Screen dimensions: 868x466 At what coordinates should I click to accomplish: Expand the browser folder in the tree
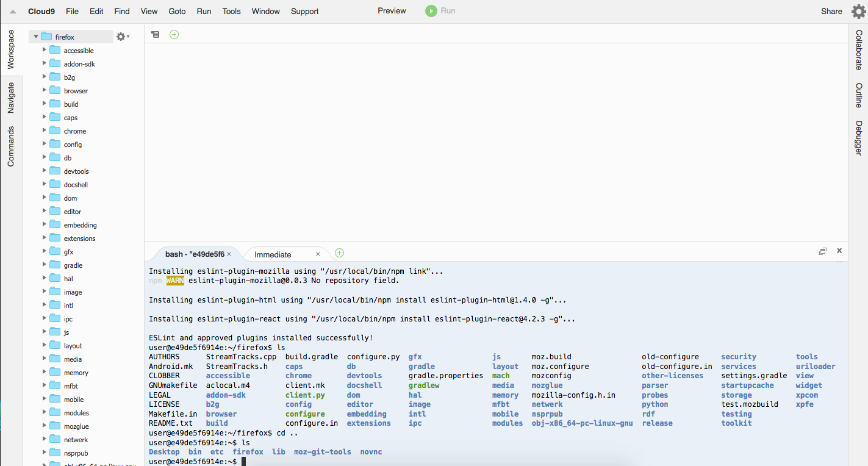coord(45,90)
